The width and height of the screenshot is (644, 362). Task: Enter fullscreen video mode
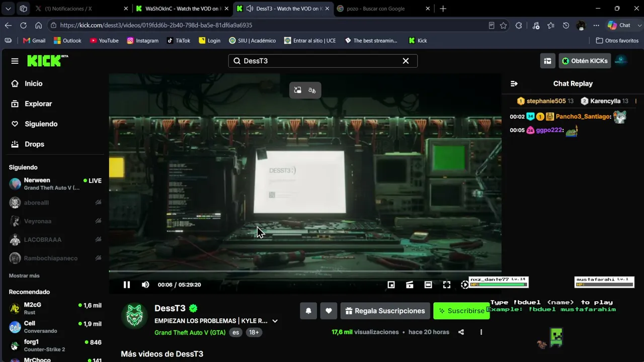[x=447, y=285]
